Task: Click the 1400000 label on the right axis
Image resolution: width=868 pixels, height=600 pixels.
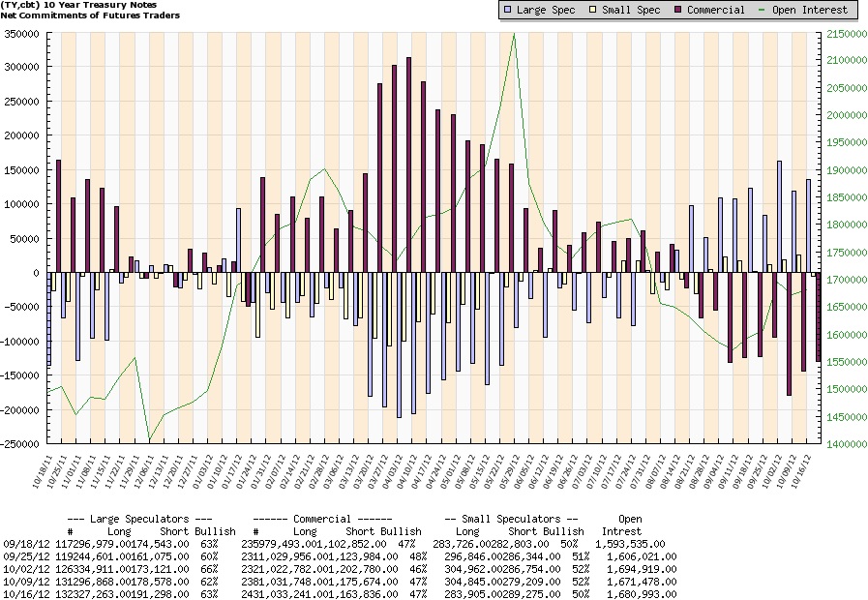Action: click(x=847, y=444)
